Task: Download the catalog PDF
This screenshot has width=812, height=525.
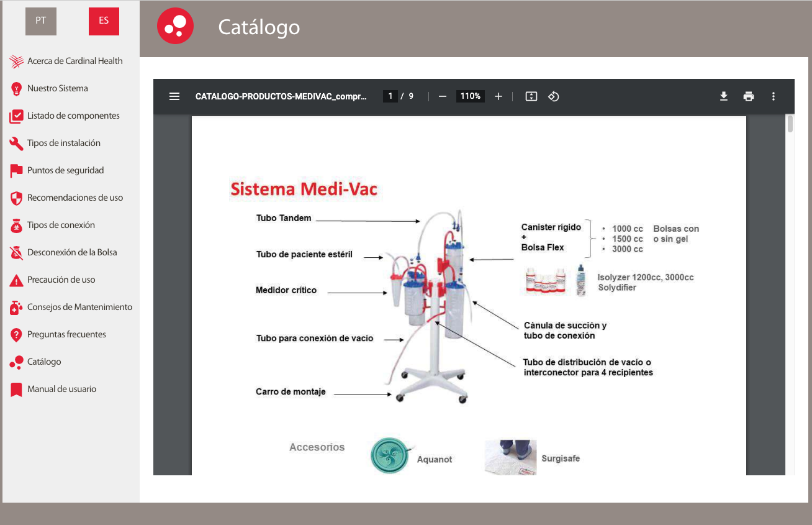Action: [723, 96]
